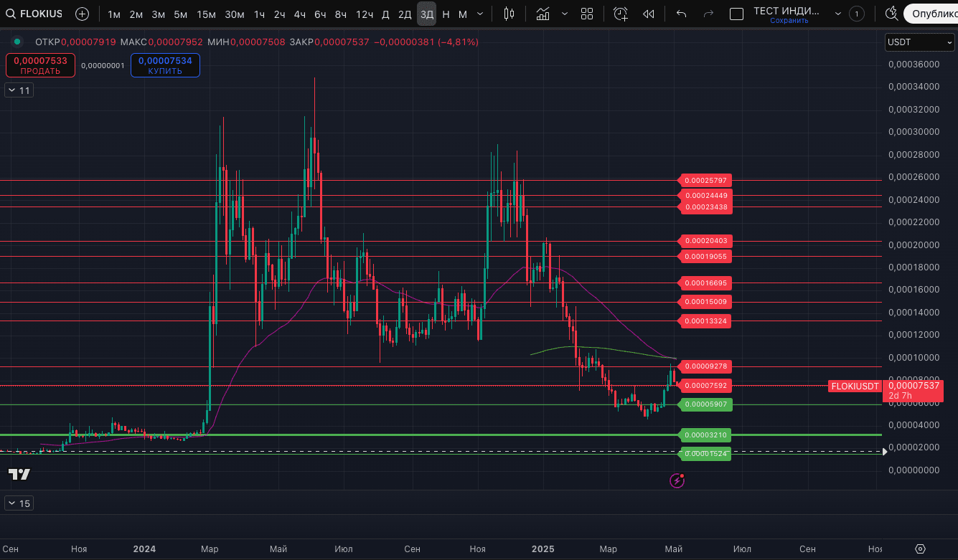Open time axis settings gear icon
Screen dimensions: 958x560
pyautogui.click(x=920, y=549)
